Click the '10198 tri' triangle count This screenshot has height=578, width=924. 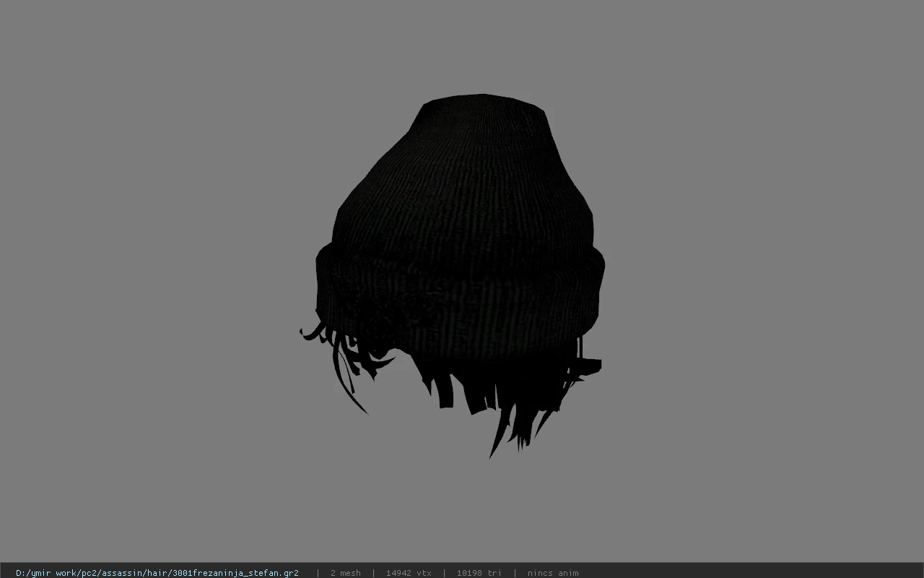pos(479,573)
